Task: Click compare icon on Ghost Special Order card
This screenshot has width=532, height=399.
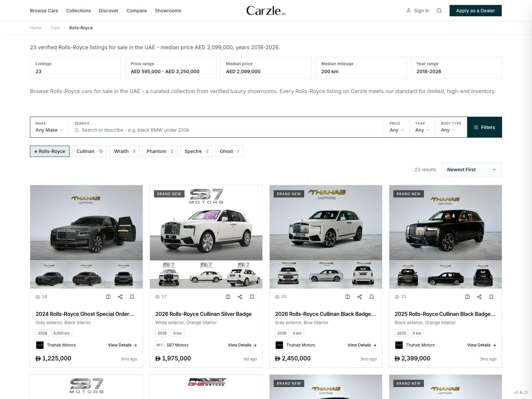Action: pyautogui.click(x=108, y=297)
